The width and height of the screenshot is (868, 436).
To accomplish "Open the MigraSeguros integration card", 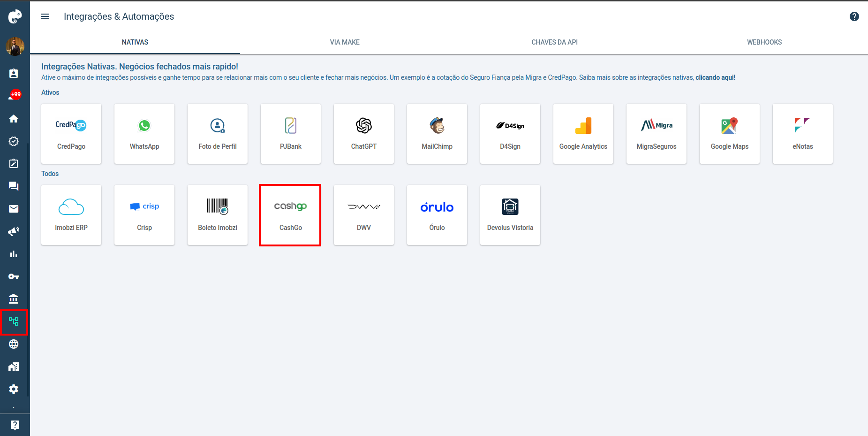I will [657, 134].
